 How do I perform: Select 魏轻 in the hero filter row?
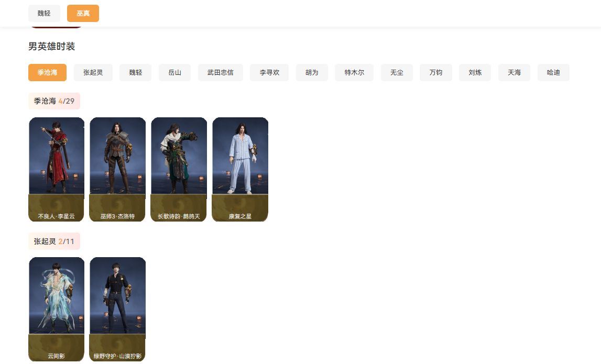click(136, 72)
